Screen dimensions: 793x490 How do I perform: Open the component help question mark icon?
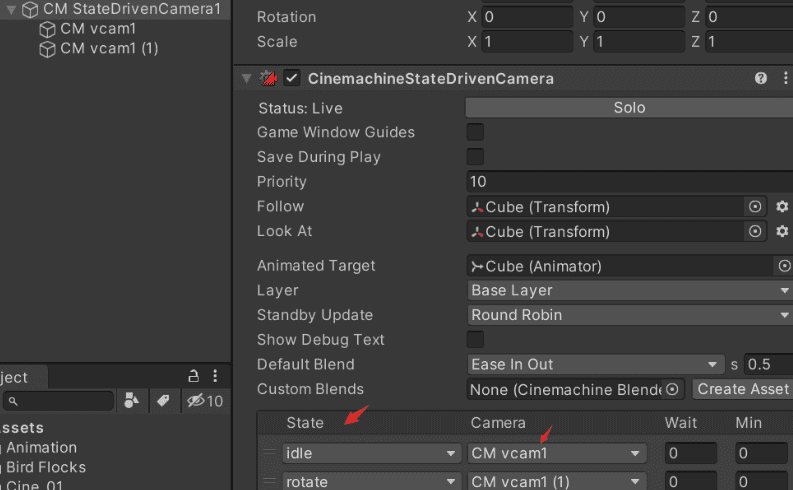(x=761, y=78)
